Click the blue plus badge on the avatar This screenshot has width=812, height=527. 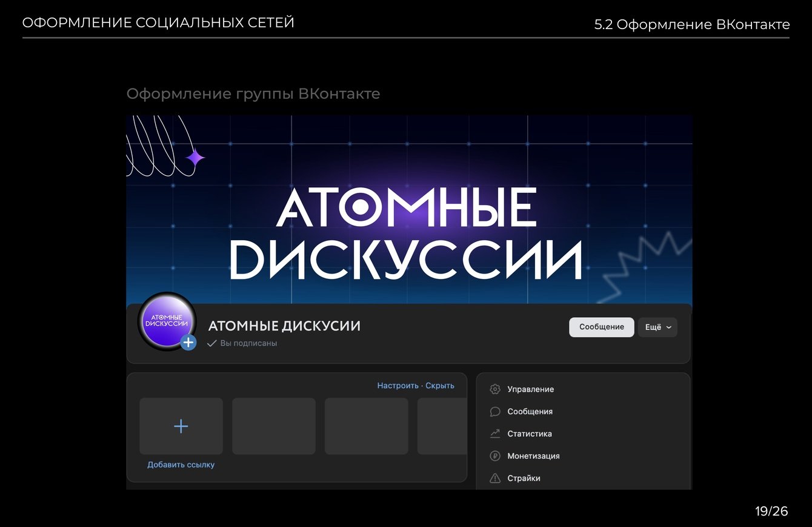pos(188,343)
